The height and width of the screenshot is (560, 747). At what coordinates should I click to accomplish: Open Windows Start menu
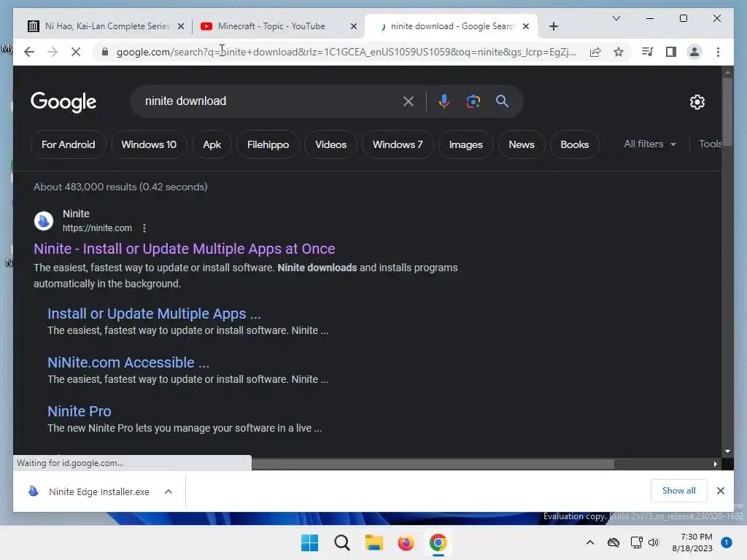(x=309, y=542)
